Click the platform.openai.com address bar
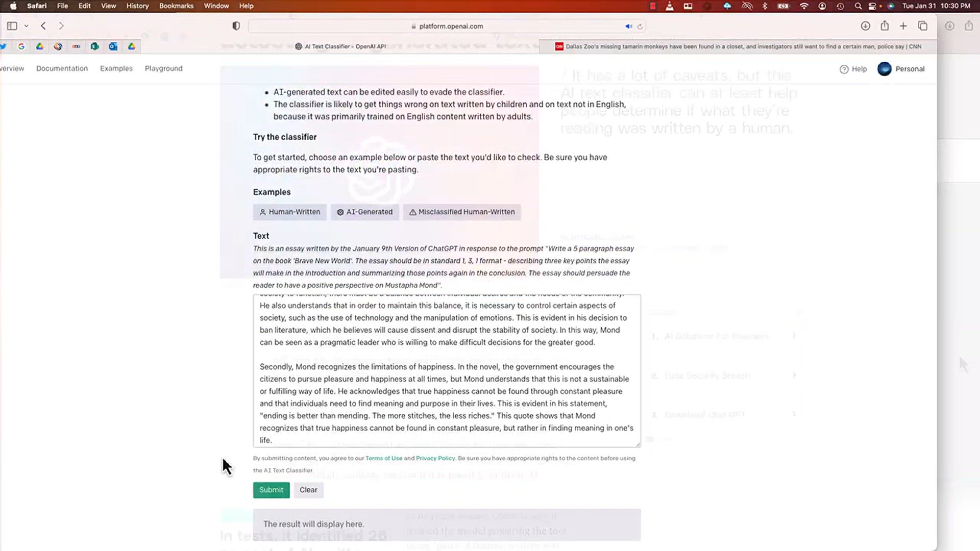This screenshot has width=980, height=551. [x=447, y=27]
